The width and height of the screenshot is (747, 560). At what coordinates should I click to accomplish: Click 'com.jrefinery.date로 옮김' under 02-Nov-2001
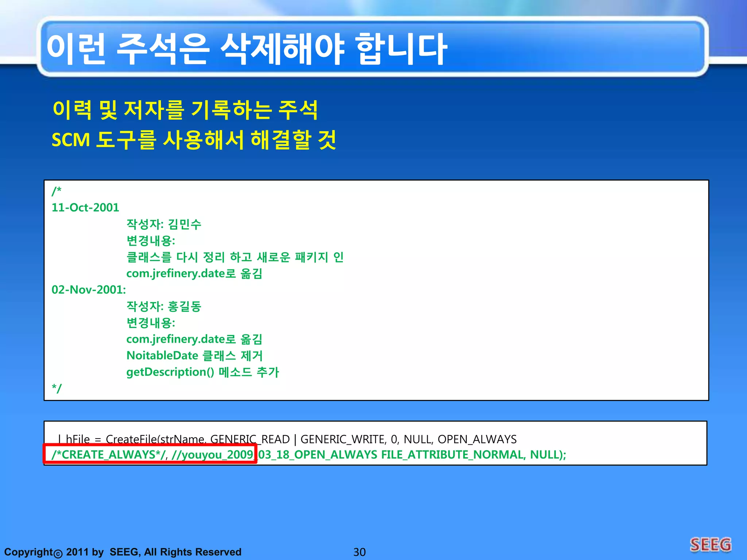pyautogui.click(x=194, y=339)
